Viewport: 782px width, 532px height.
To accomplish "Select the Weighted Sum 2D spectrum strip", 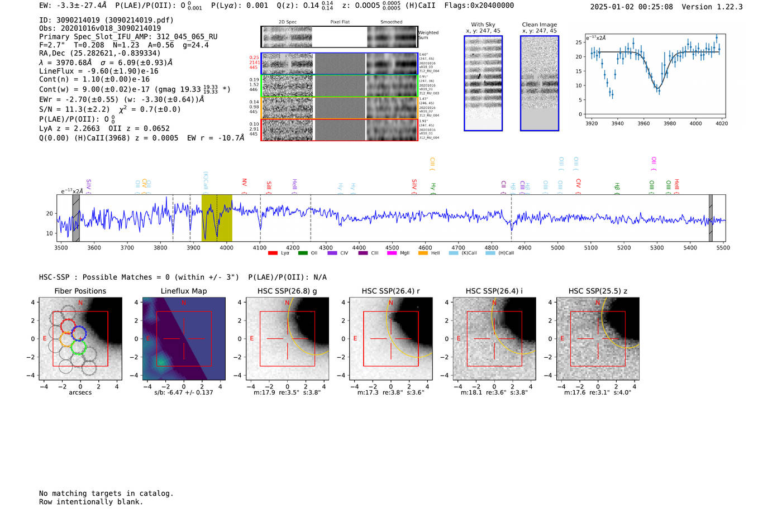I will (x=340, y=37).
